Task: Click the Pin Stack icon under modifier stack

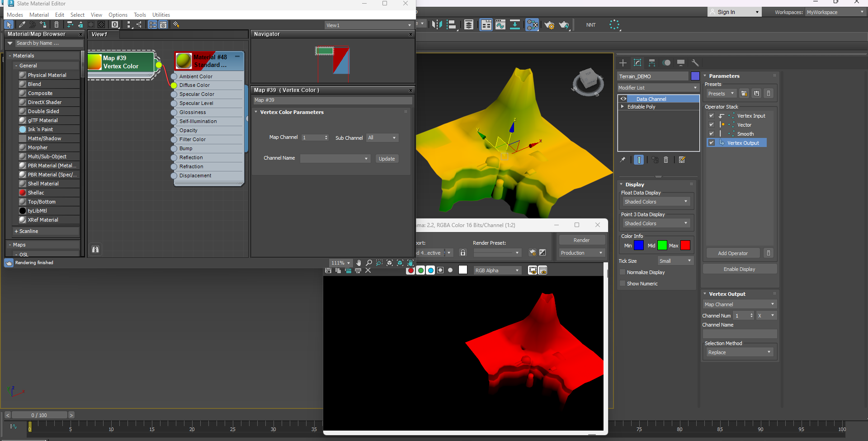Action: pos(623,160)
